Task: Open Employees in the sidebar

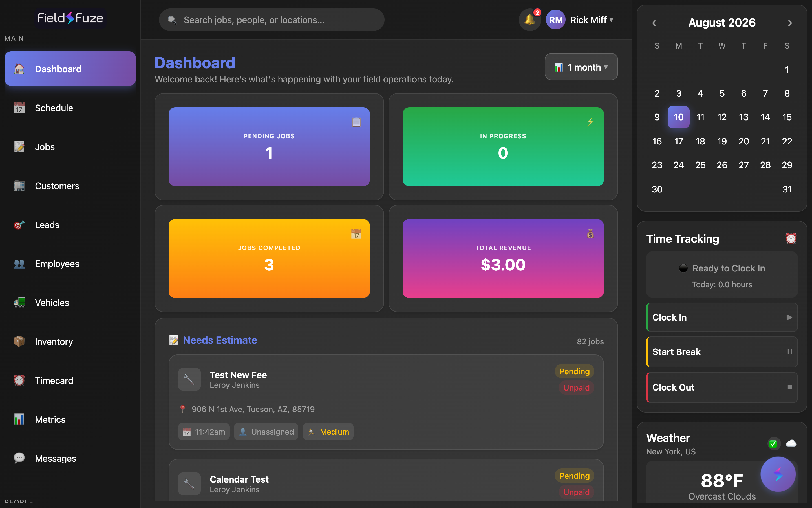Action: (x=70, y=264)
